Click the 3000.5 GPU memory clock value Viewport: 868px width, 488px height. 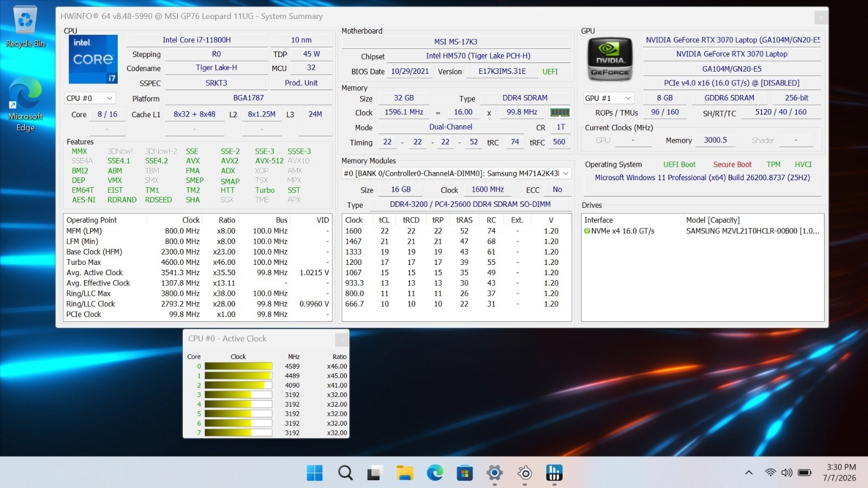715,140
